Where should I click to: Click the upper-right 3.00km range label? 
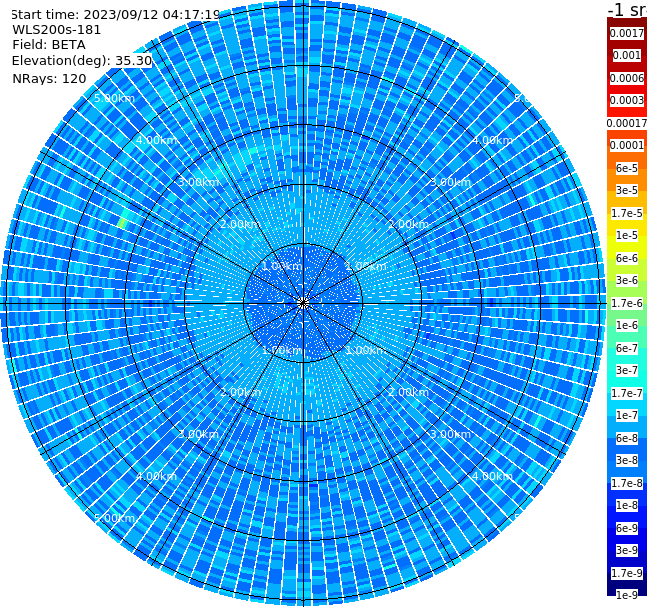pyautogui.click(x=450, y=182)
